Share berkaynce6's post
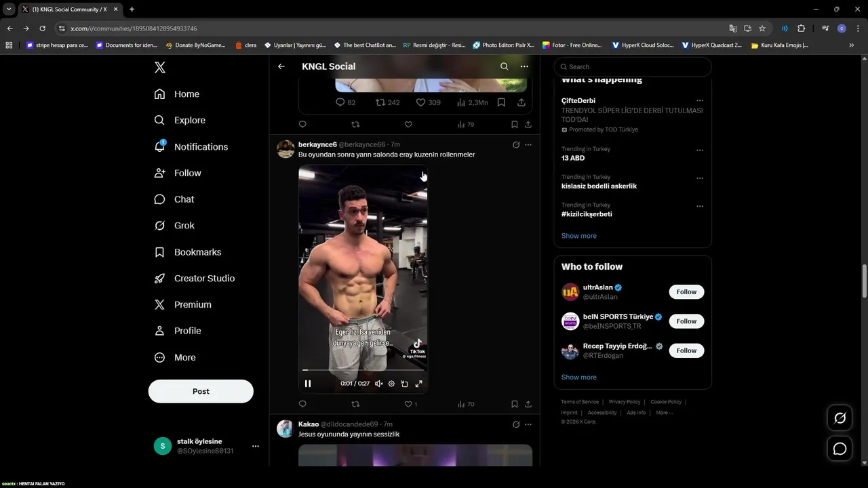Image resolution: width=868 pixels, height=488 pixels. (528, 404)
